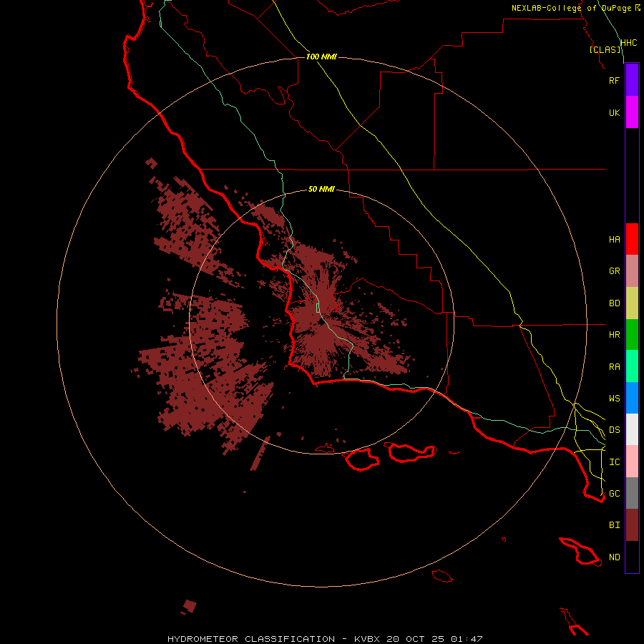644x644 pixels.
Task: Click the ND legend label
Action: [614, 557]
